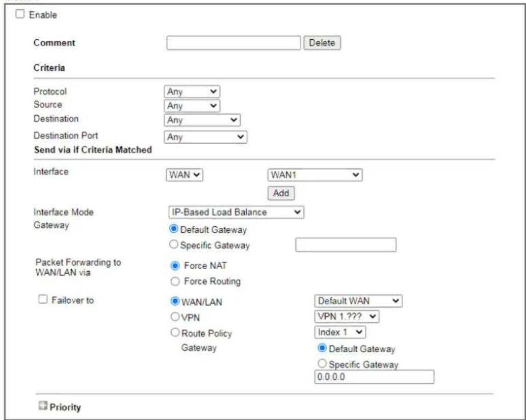The height and width of the screenshot is (420, 526).
Task: Select the VPN failover radio
Action: tap(175, 317)
